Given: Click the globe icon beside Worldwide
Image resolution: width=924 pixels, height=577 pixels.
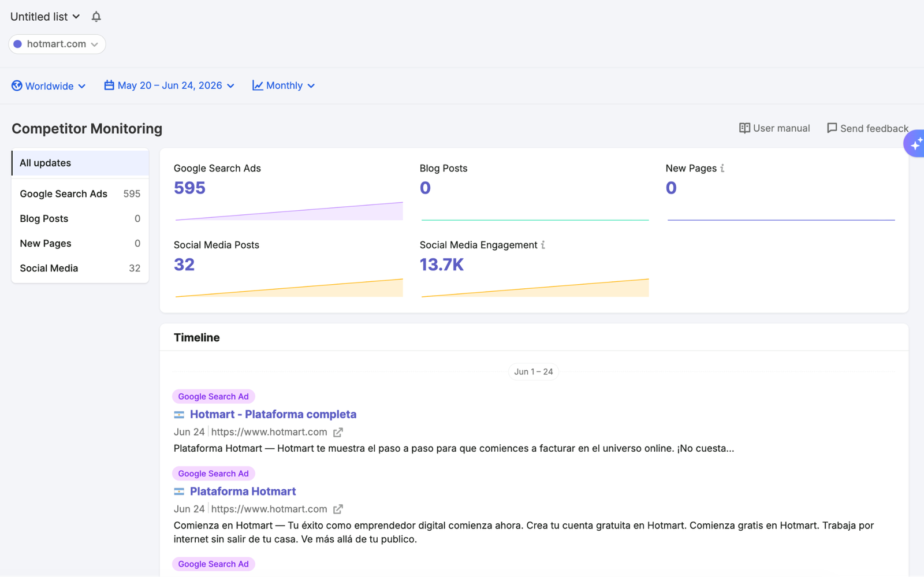Looking at the screenshot, I should point(17,85).
